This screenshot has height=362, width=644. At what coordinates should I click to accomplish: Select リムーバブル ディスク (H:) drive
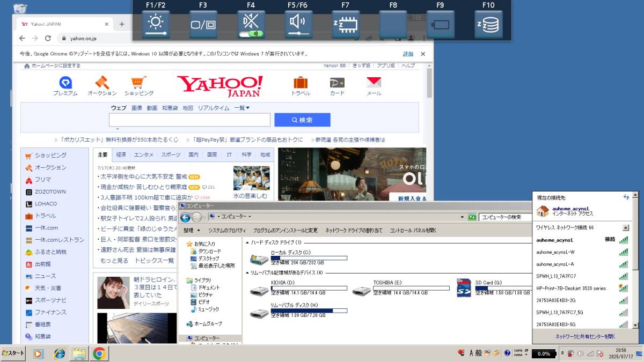coord(298,311)
